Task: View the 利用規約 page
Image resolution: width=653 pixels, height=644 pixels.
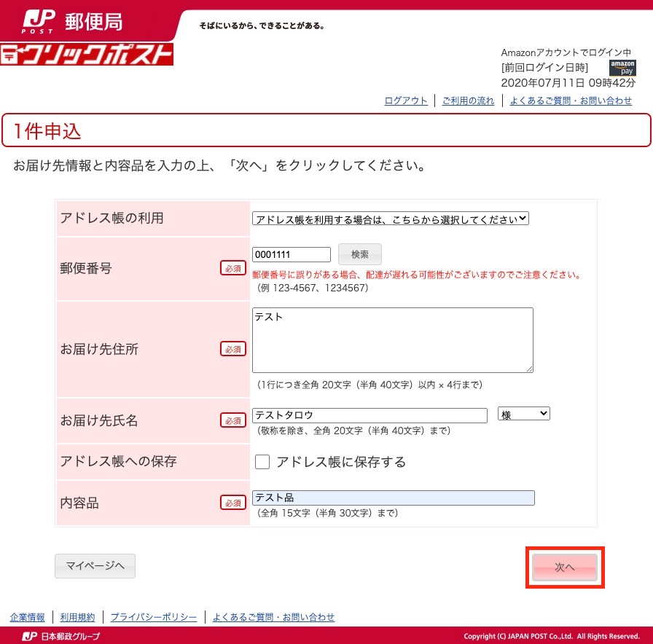Action: (78, 616)
